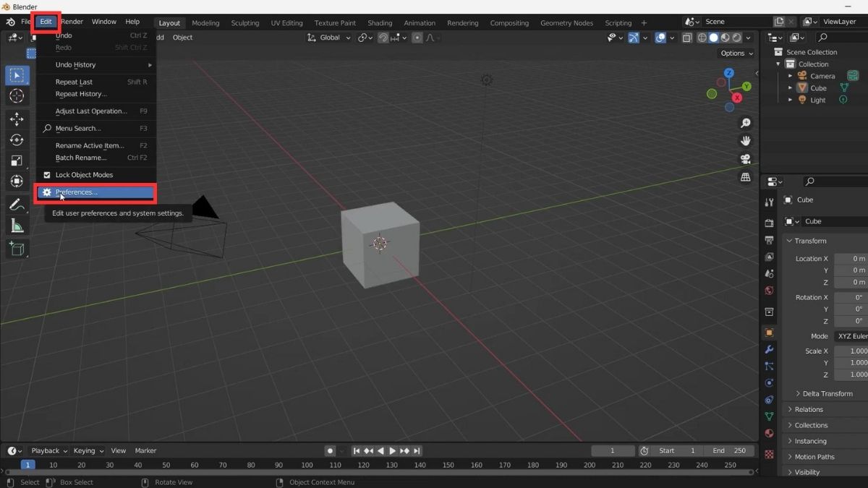Screen dimensions: 868x488
Task: Open the Render menu
Action: [x=72, y=22]
